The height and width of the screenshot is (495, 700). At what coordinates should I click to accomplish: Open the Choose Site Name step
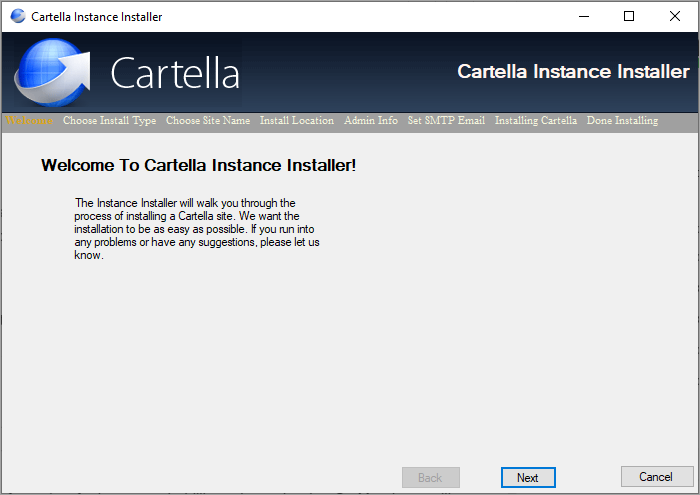pos(208,121)
